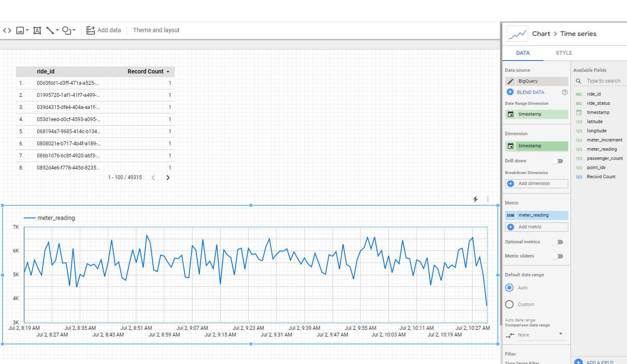Select the timestamp available field
Image resolution: width=627 pixels, height=364 pixels.
coord(598,113)
